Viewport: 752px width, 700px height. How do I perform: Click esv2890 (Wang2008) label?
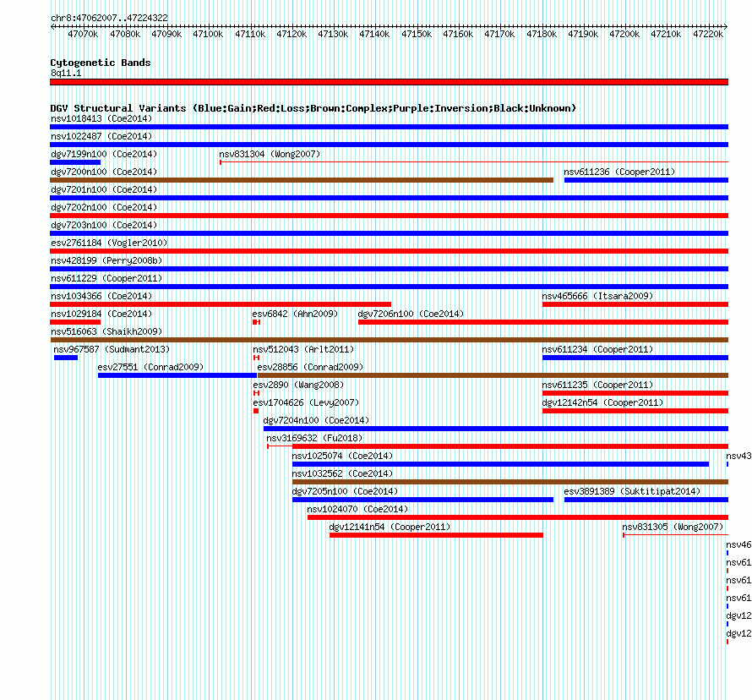point(298,385)
